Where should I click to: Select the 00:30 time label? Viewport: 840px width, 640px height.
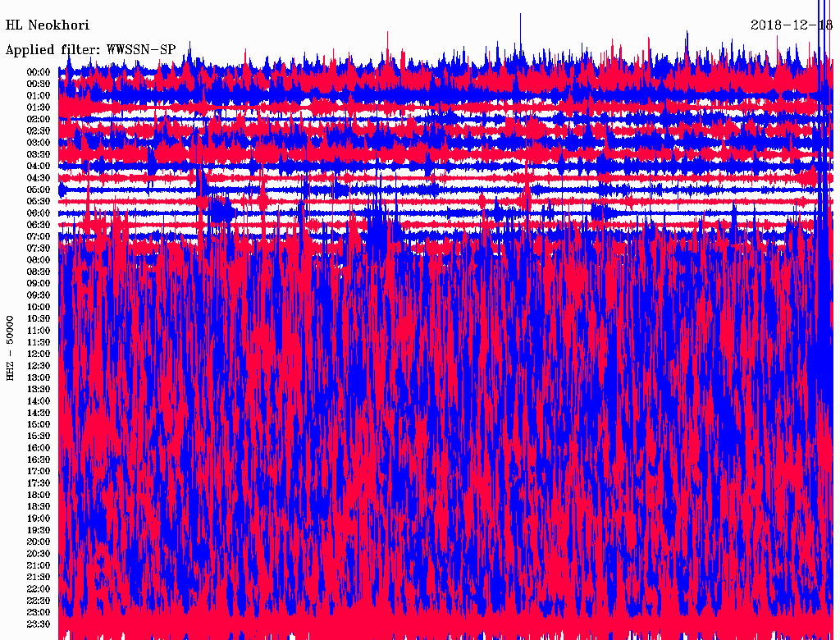pyautogui.click(x=39, y=85)
